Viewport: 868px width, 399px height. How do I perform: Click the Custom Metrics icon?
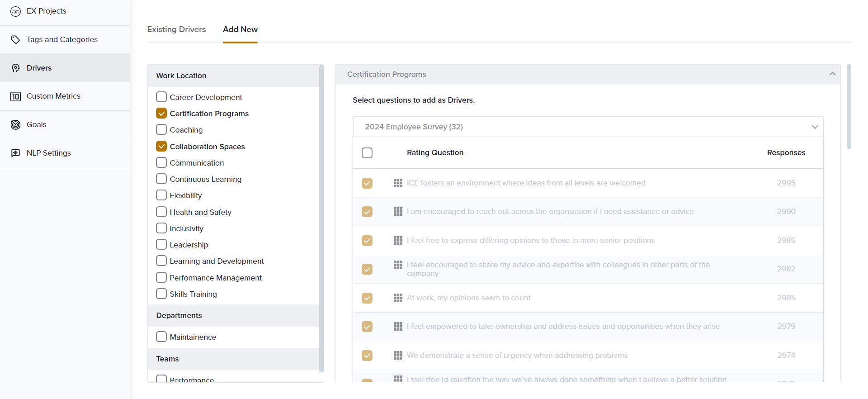(15, 96)
